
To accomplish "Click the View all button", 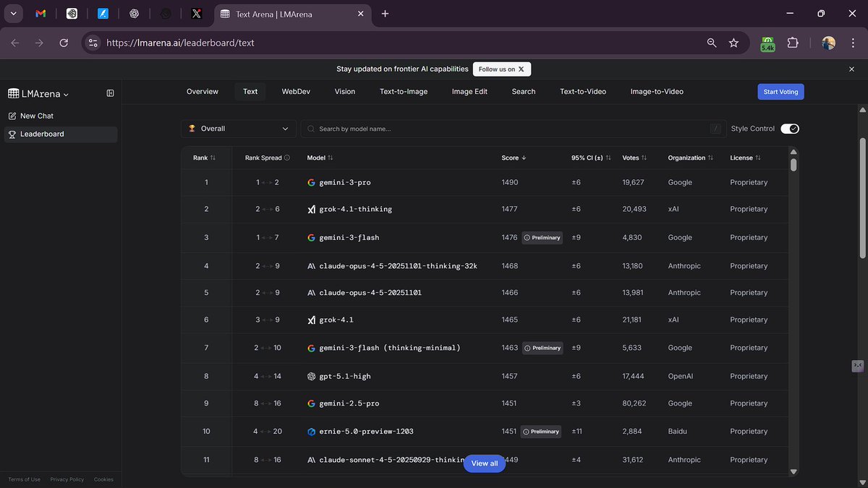I will [x=485, y=463].
